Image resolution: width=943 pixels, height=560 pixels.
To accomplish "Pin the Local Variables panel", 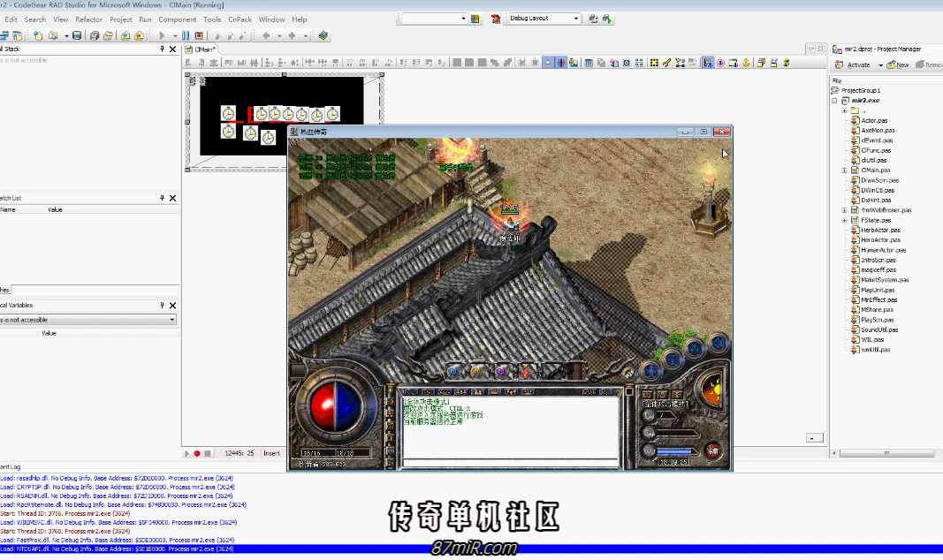I will point(162,306).
